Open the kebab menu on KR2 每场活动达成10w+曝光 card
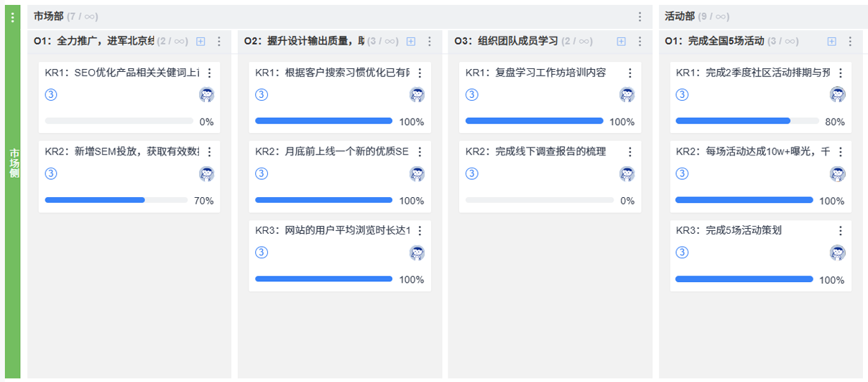 pos(841,152)
